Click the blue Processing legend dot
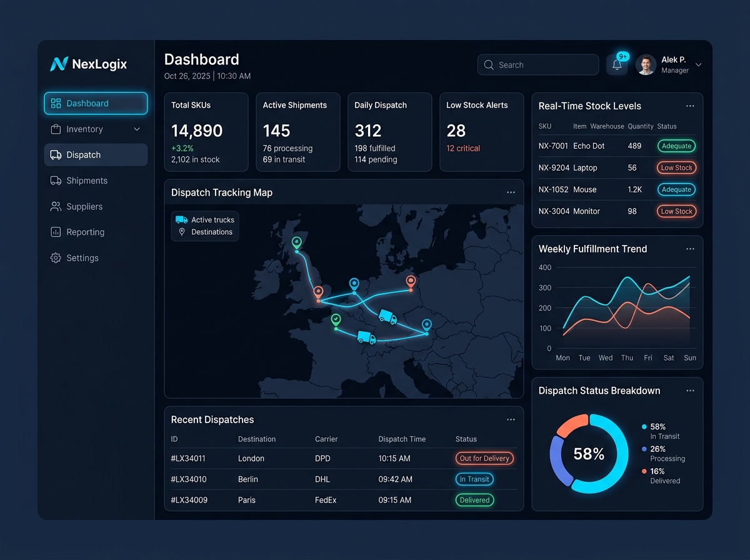 pyautogui.click(x=644, y=449)
